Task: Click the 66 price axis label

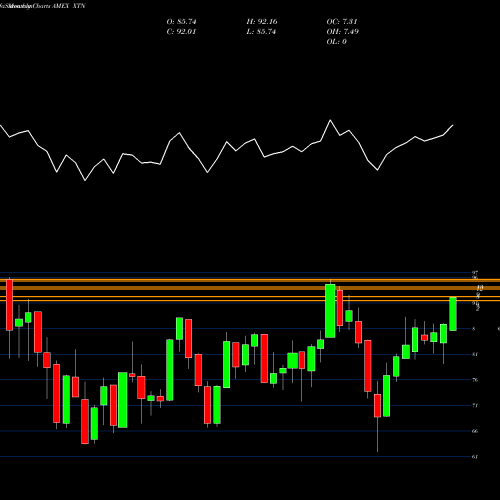Action: 475,431
